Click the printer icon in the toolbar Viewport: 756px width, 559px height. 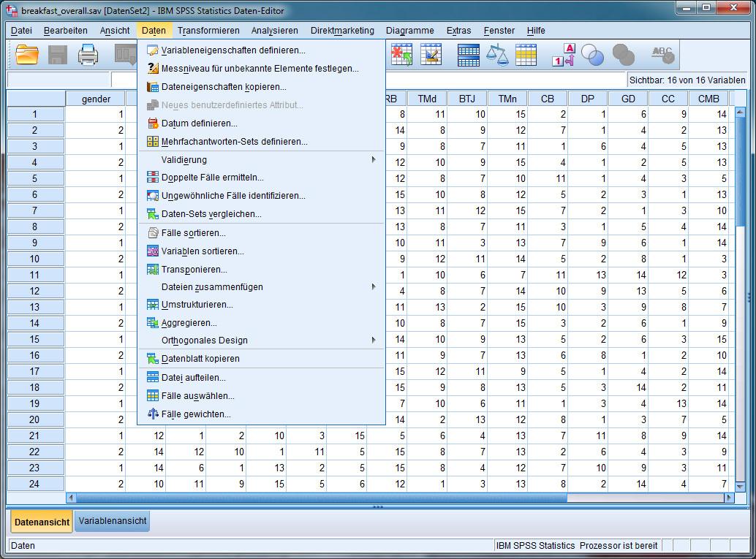point(88,55)
